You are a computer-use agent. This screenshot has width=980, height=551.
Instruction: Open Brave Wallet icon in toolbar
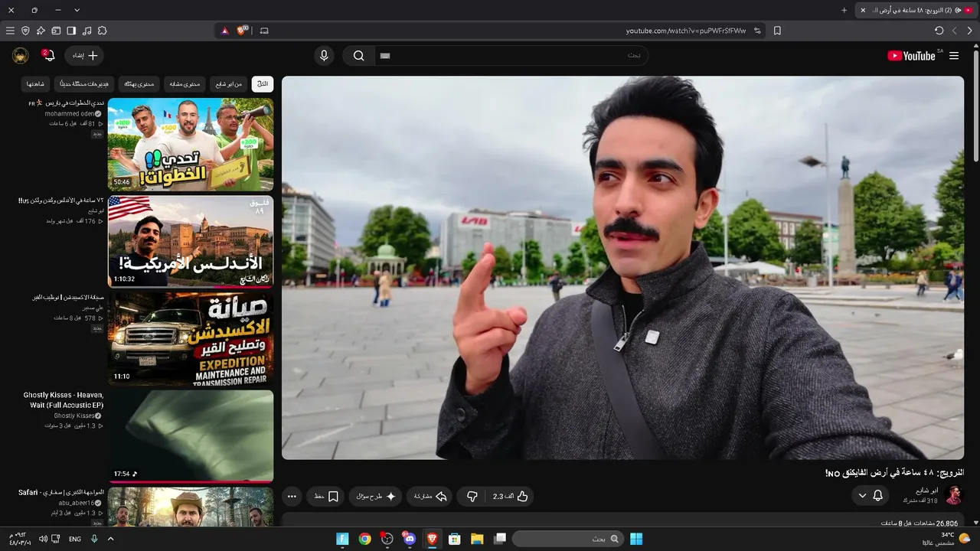pos(56,31)
